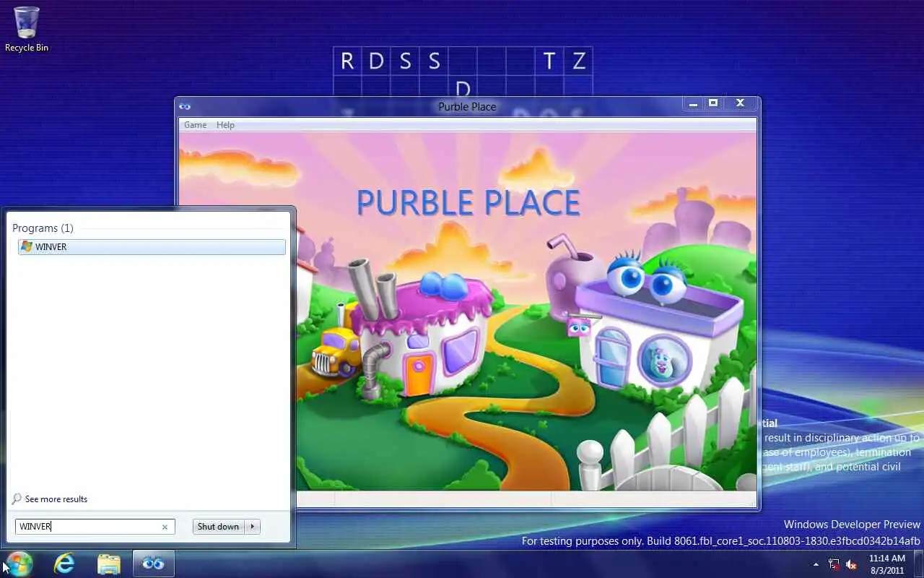Maximize the Purble Place window
Viewport: 924px width, 578px height.
713,103
